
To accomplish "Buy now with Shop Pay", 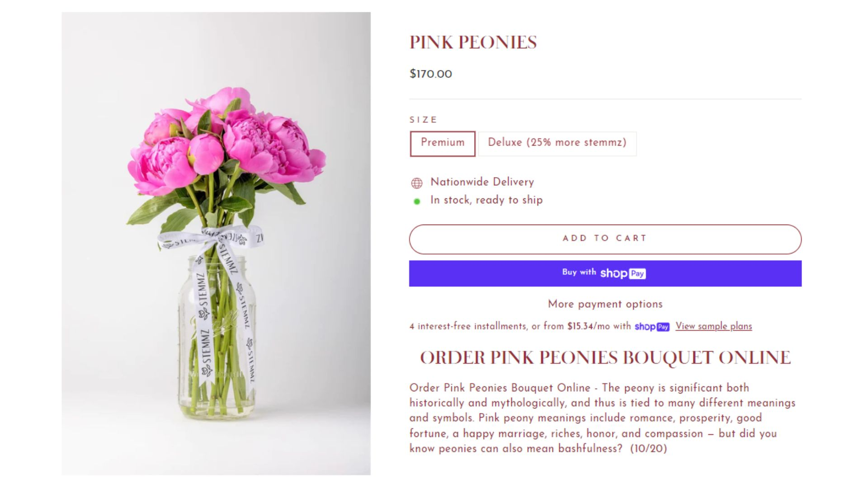I will pyautogui.click(x=605, y=273).
